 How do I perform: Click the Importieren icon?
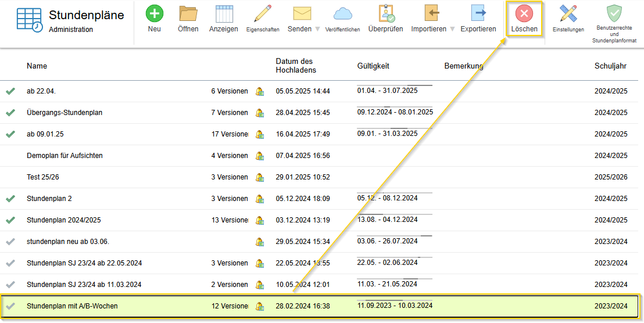[x=432, y=13]
